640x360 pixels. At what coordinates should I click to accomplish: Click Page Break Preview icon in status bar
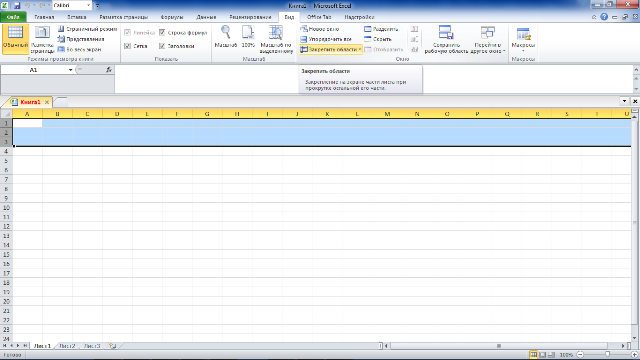(551, 355)
